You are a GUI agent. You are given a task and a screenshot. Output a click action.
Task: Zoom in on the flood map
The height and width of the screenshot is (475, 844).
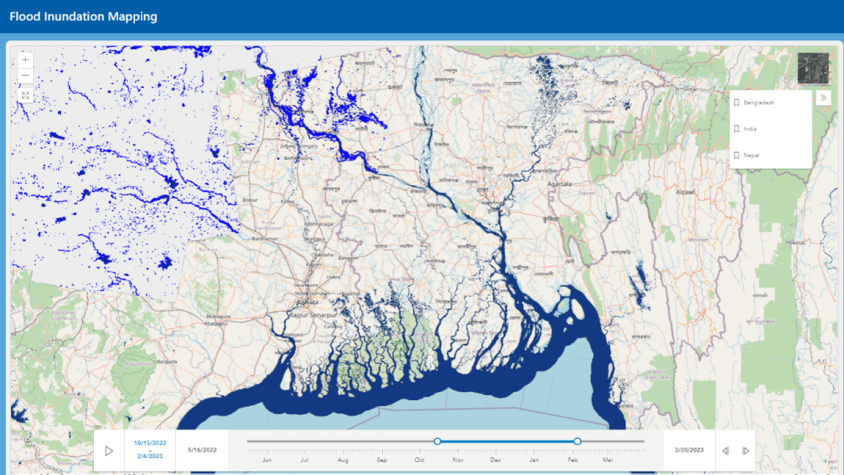(x=26, y=60)
